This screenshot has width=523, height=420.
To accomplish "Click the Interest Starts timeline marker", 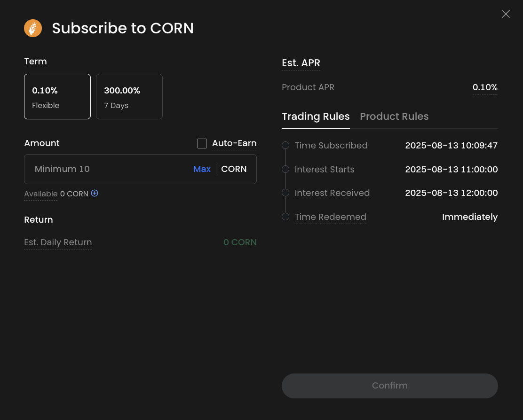I will pos(285,169).
